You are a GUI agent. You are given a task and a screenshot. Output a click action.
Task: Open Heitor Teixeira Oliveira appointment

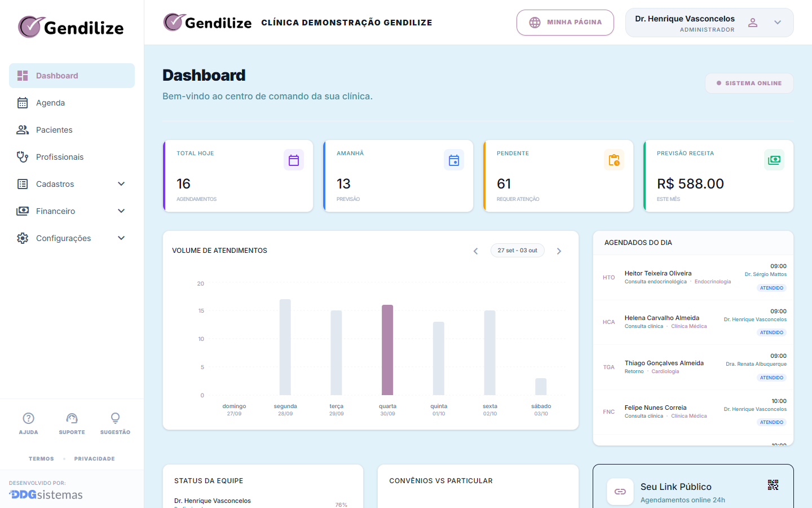pos(693,277)
